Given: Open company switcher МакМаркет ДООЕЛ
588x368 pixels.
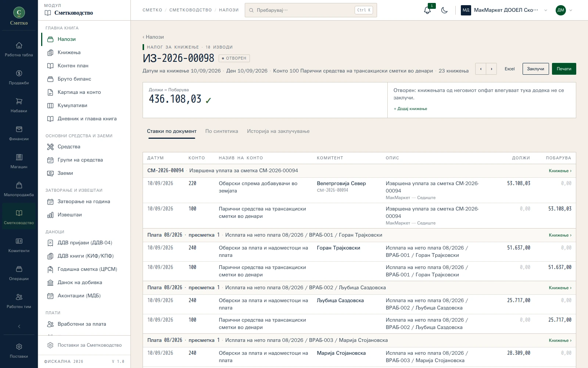Looking at the screenshot, I should [x=504, y=10].
